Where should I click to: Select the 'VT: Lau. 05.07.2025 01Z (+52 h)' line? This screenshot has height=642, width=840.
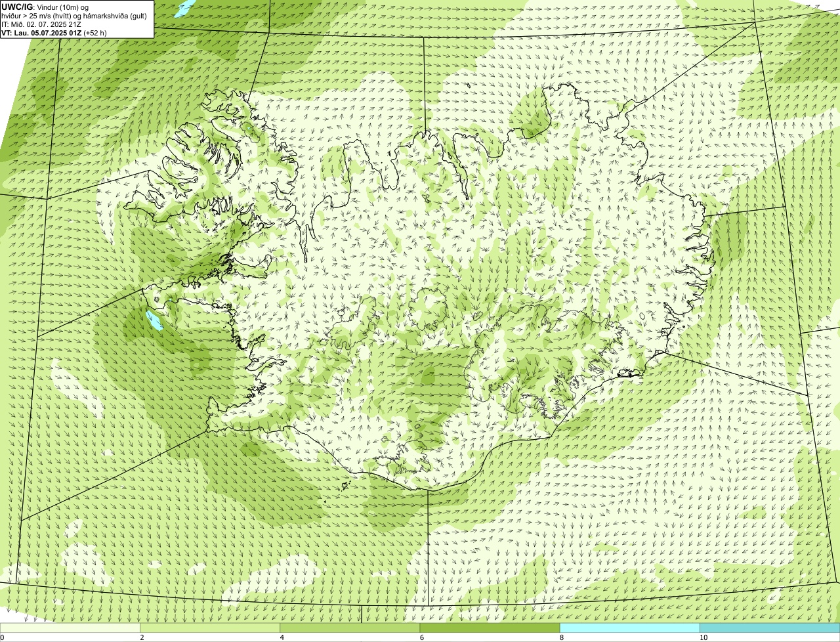point(54,32)
